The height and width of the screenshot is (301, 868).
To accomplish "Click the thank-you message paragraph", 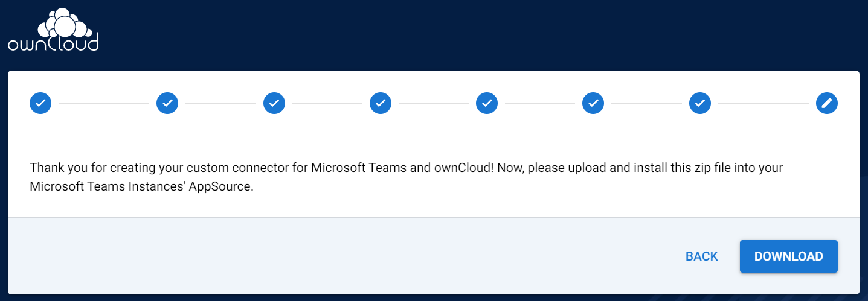I will pyautogui.click(x=406, y=177).
